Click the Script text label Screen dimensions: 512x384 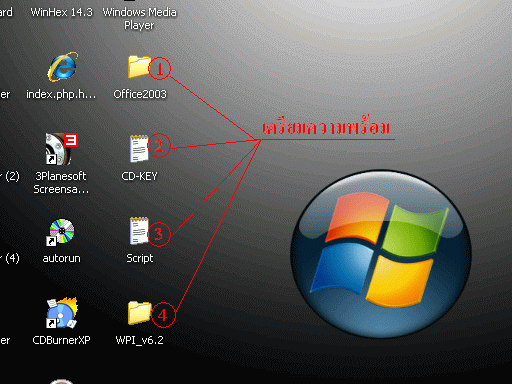point(140,258)
